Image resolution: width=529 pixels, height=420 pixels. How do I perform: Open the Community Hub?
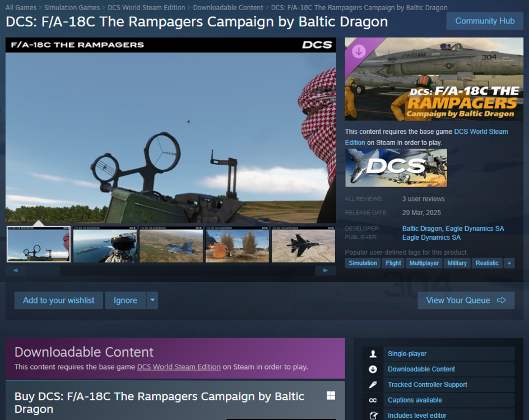pyautogui.click(x=485, y=21)
